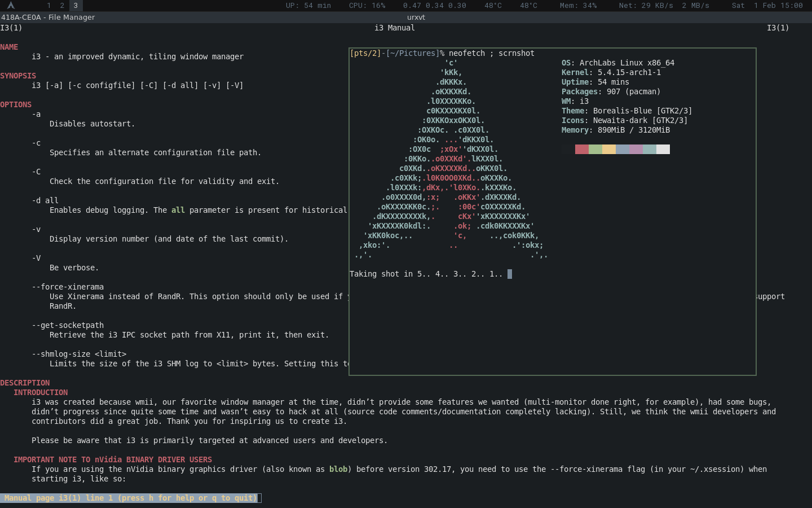Click the 'Be verbose.' description
Viewport: 812px width, 508px height.
click(74, 268)
